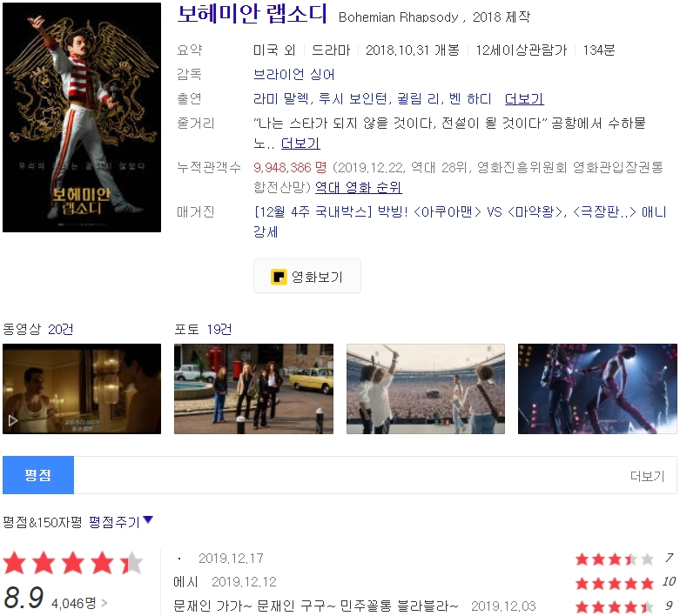Open the 보헤미안 랩소디 movie title link
The width and height of the screenshot is (680, 616).
(252, 13)
